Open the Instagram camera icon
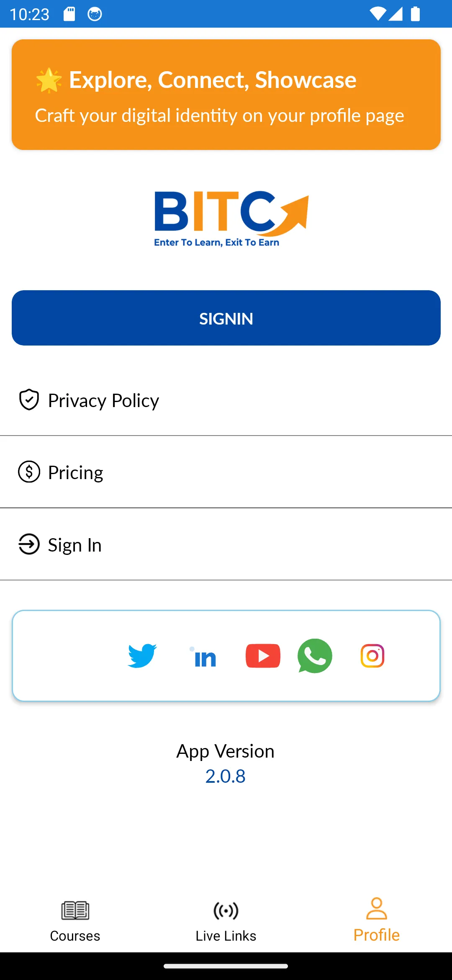452x980 pixels. tap(372, 656)
